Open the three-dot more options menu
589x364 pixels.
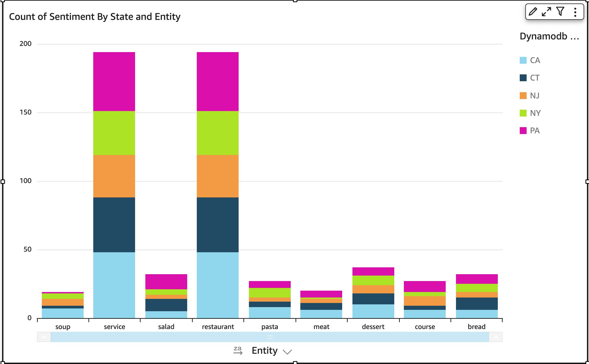[x=575, y=12]
